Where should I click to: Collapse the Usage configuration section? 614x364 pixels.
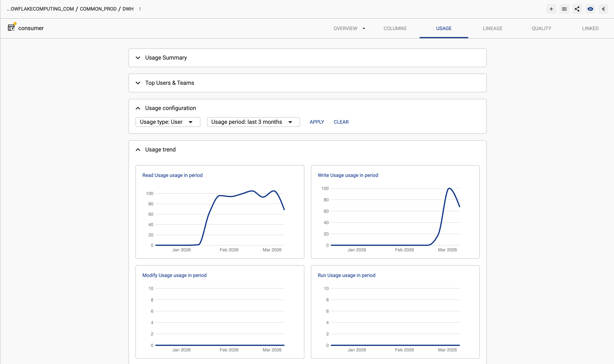click(x=138, y=108)
